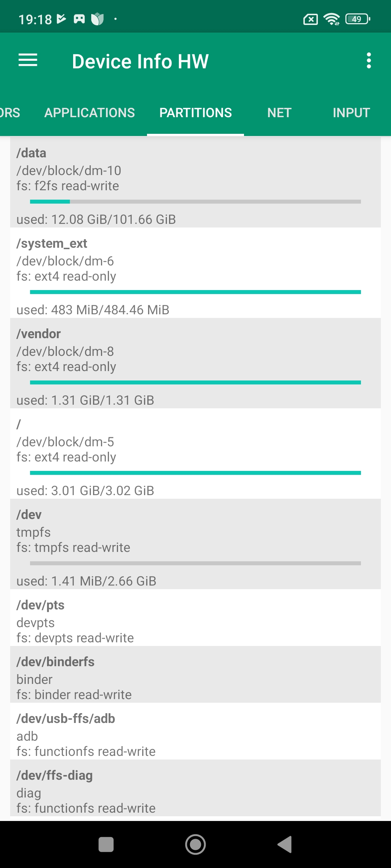Open the hamburger navigation menu
The height and width of the screenshot is (868, 391).
[28, 60]
